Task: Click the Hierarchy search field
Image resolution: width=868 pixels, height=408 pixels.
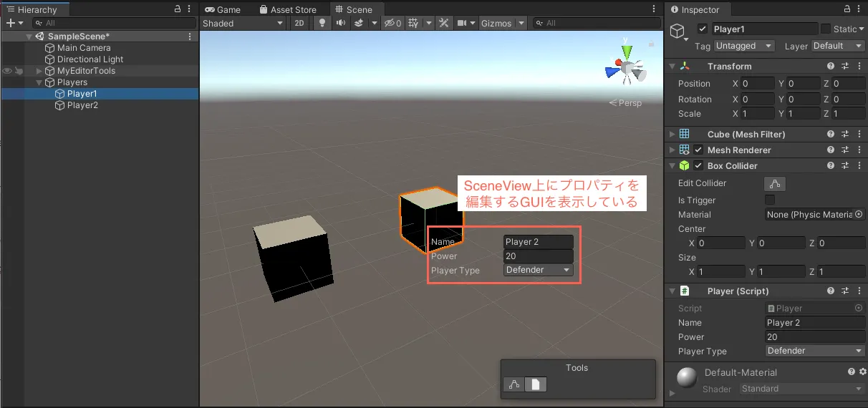Action: 112,23
